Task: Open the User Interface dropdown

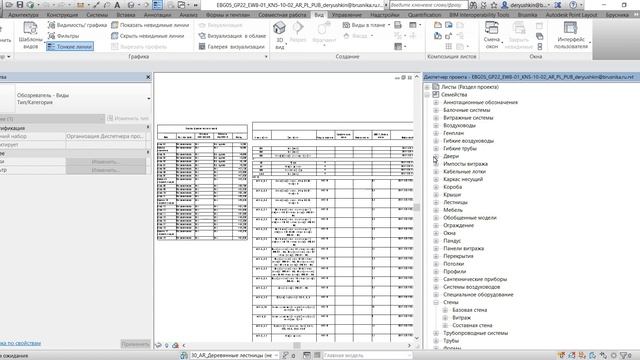Action: pyautogui.click(x=571, y=35)
